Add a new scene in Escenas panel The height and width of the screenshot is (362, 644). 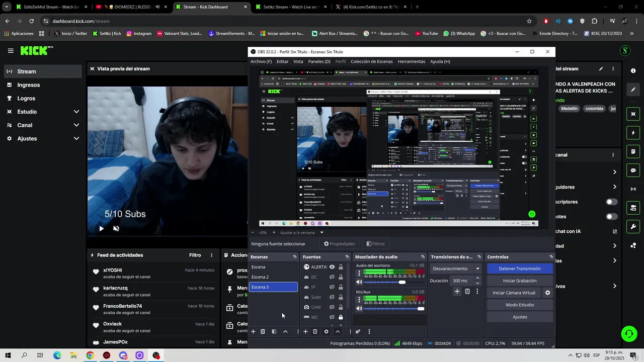[254, 331]
